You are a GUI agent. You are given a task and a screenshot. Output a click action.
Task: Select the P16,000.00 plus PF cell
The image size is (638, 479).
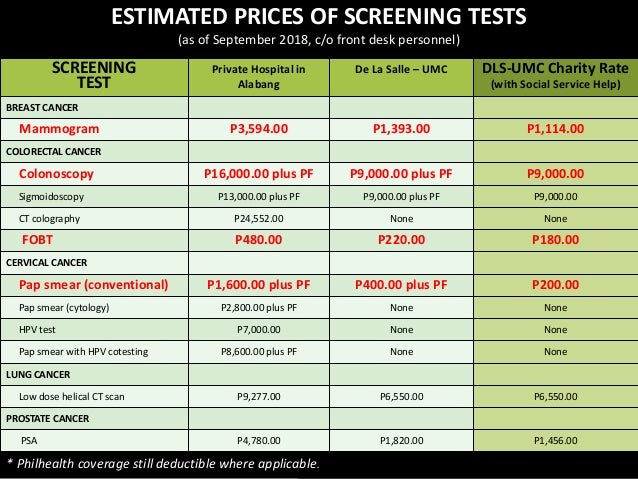click(259, 174)
